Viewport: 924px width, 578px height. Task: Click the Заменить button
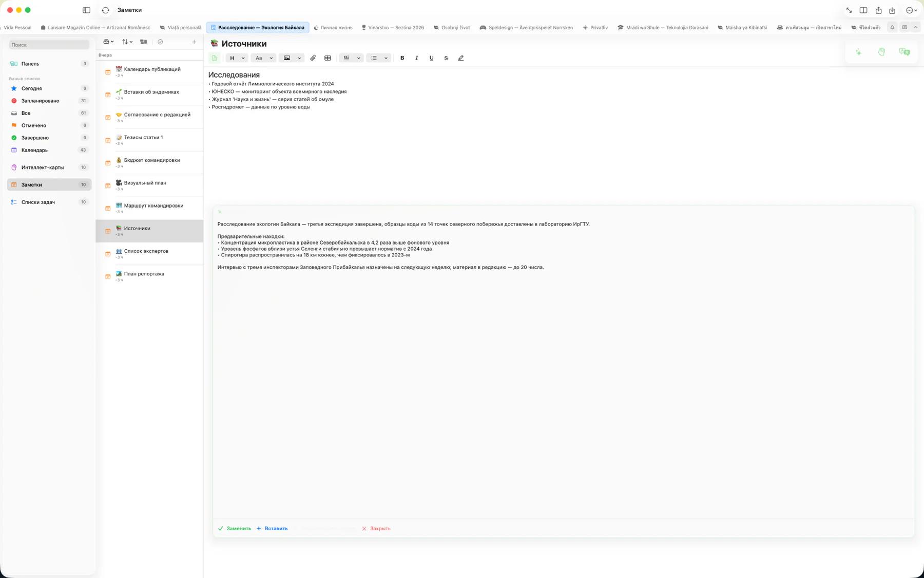(235, 528)
